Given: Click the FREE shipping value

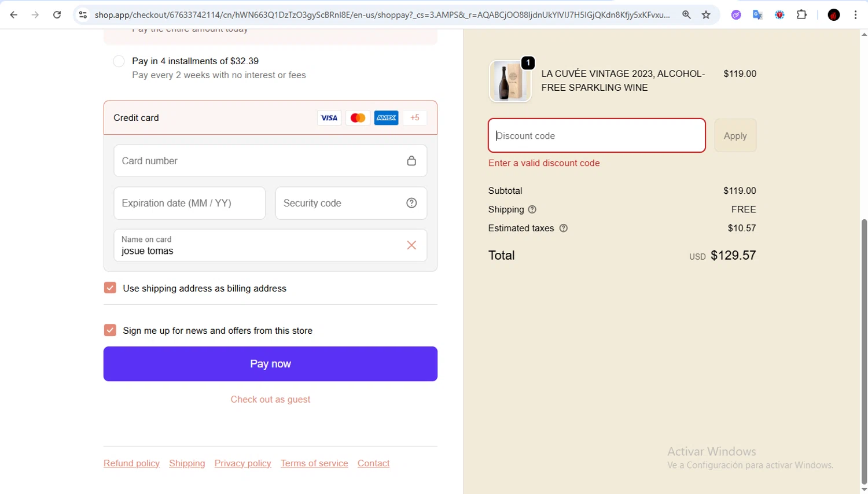Looking at the screenshot, I should 744,209.
